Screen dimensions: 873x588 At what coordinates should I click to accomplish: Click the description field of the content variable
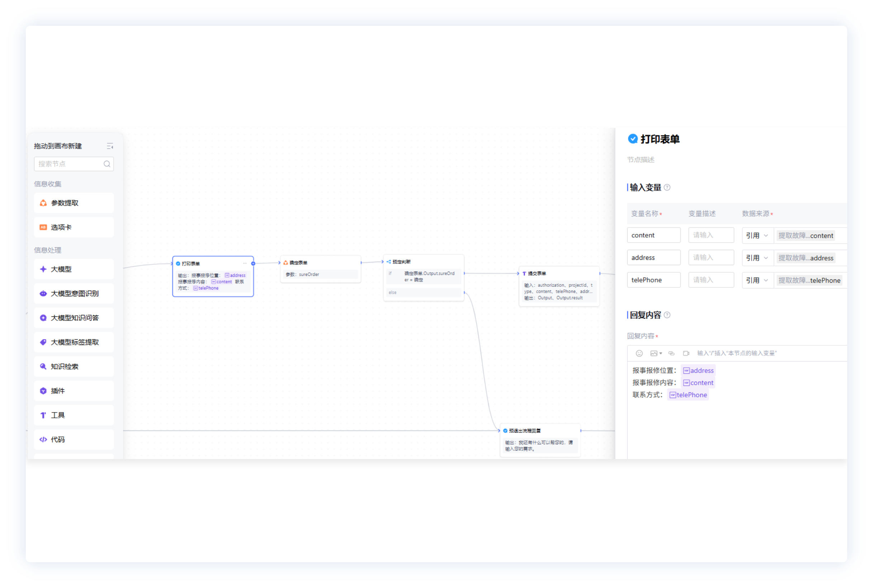[x=711, y=235]
